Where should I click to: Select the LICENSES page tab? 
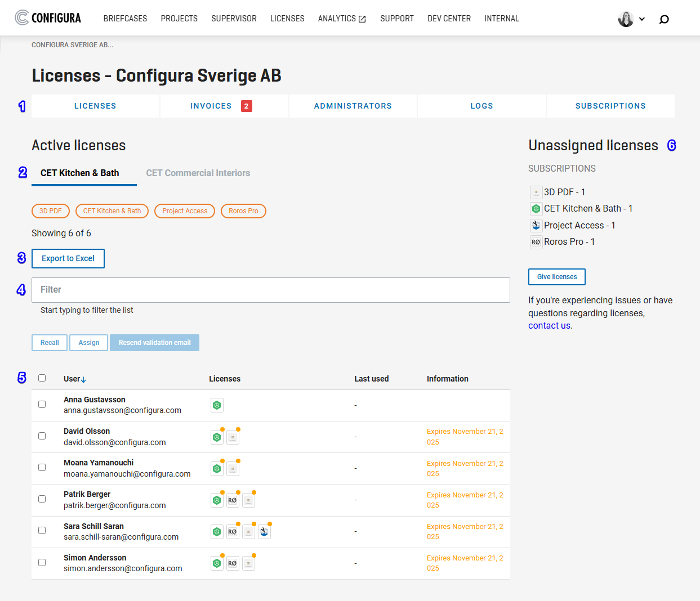[95, 106]
